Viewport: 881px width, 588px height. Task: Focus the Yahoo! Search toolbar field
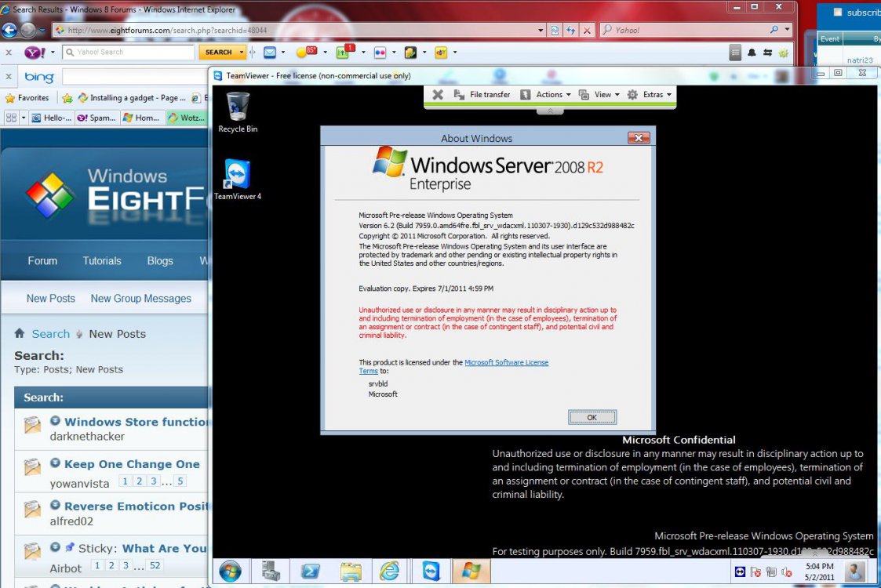[129, 53]
